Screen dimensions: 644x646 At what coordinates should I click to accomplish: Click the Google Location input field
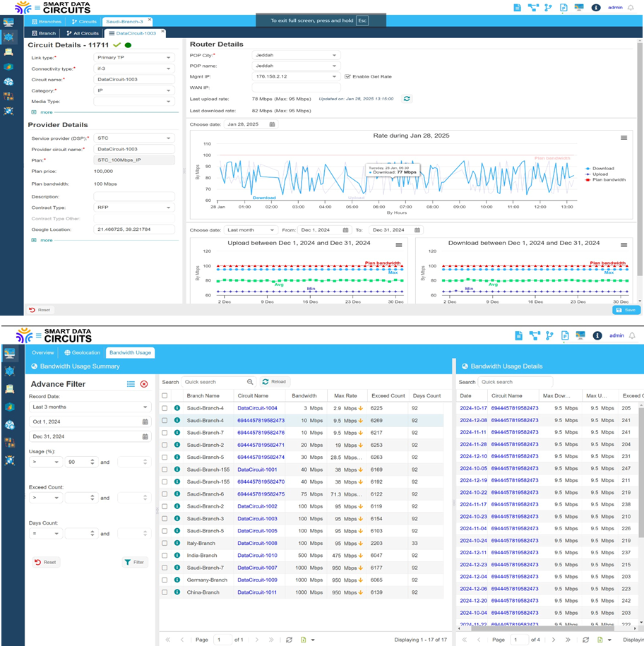134,229
